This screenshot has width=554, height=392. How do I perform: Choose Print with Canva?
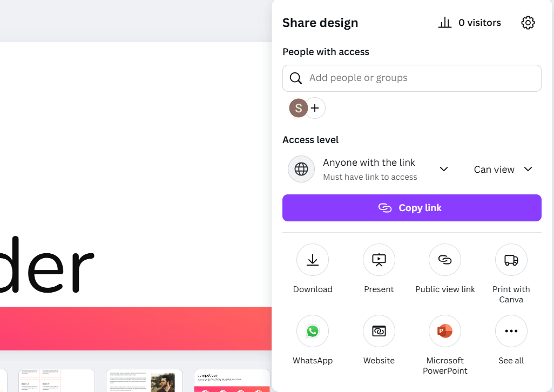(x=511, y=260)
